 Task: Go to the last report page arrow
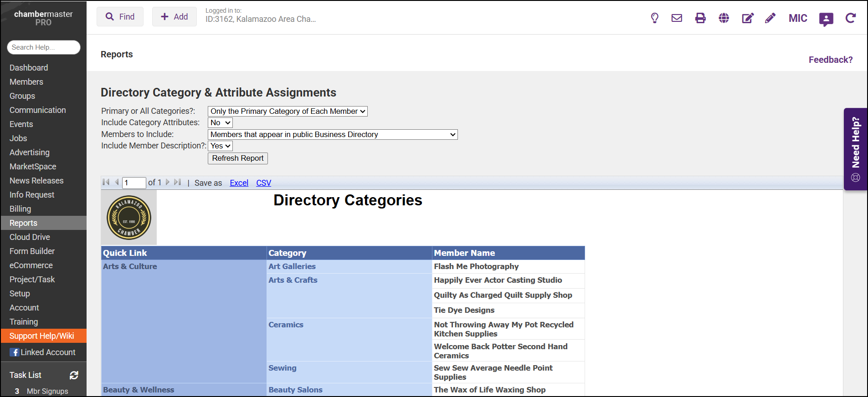click(178, 183)
